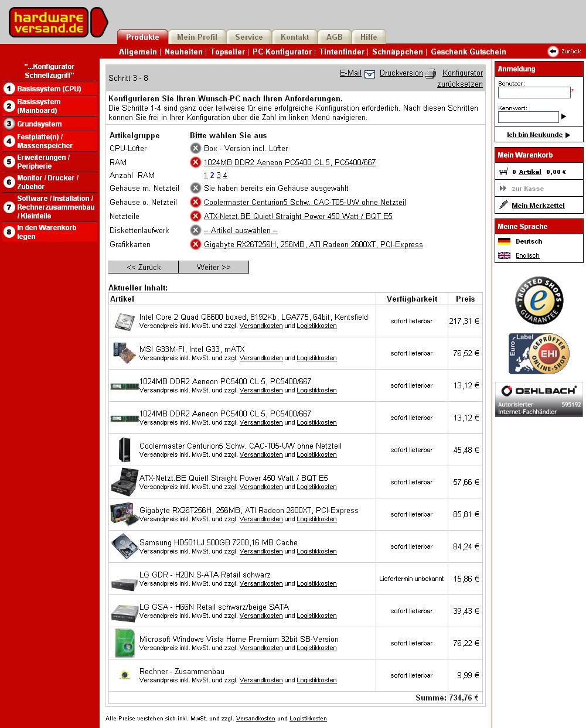Click grey X icon beside Diskettenlaufwerk

pyautogui.click(x=196, y=230)
